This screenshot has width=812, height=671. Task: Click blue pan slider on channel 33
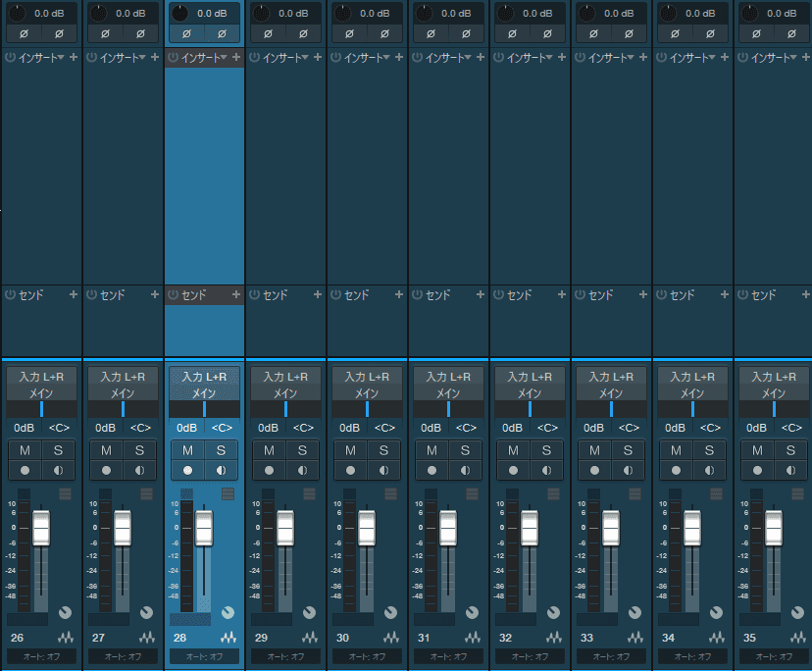pos(611,409)
